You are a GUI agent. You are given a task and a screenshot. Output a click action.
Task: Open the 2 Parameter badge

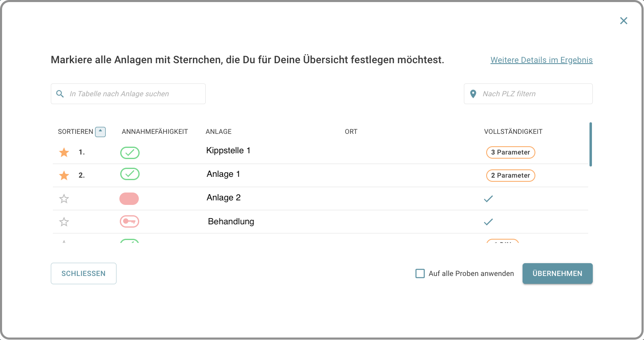click(x=511, y=176)
